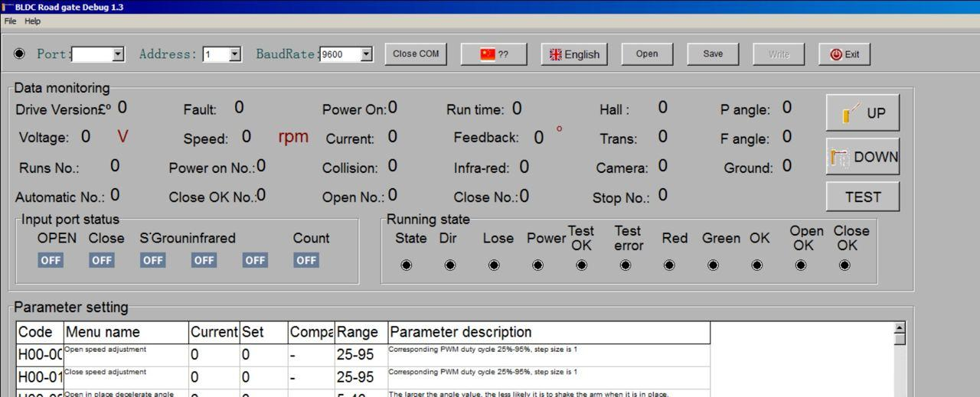This screenshot has width=980, height=397.
Task: Click the Save button
Action: [713, 54]
